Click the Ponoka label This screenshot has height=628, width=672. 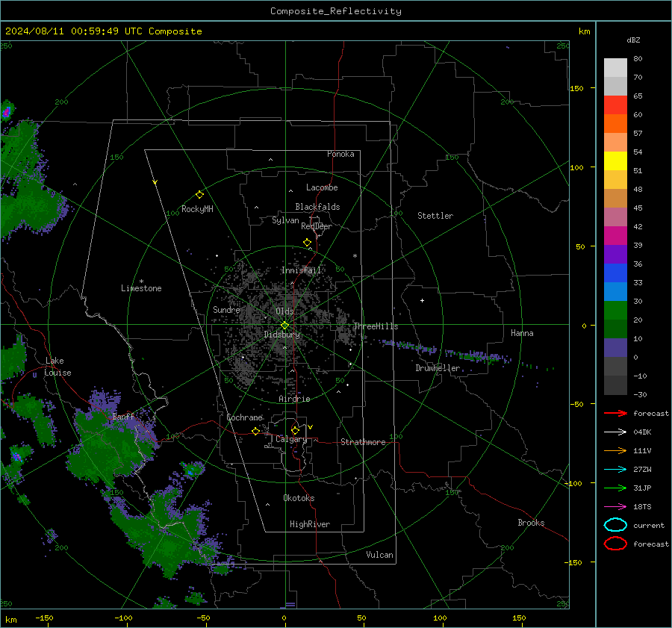point(340,154)
